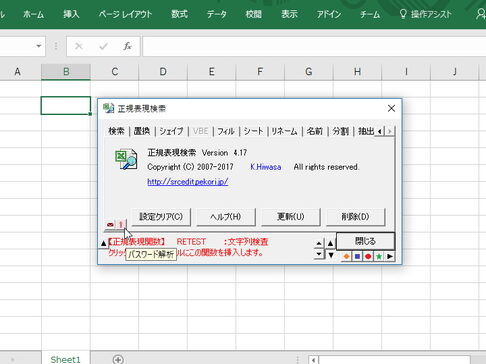Switch to 分割 tab in dialog
This screenshot has width=486, height=364.
(340, 131)
